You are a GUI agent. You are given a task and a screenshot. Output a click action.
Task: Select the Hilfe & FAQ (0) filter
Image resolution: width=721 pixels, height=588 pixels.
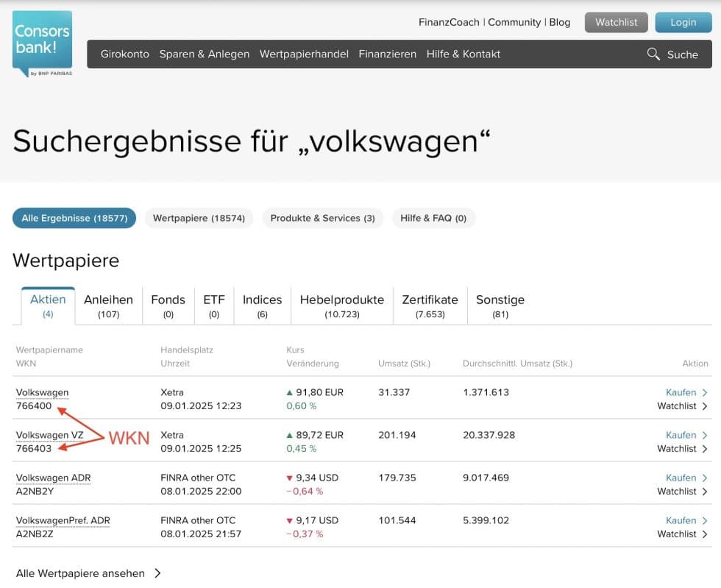point(434,218)
